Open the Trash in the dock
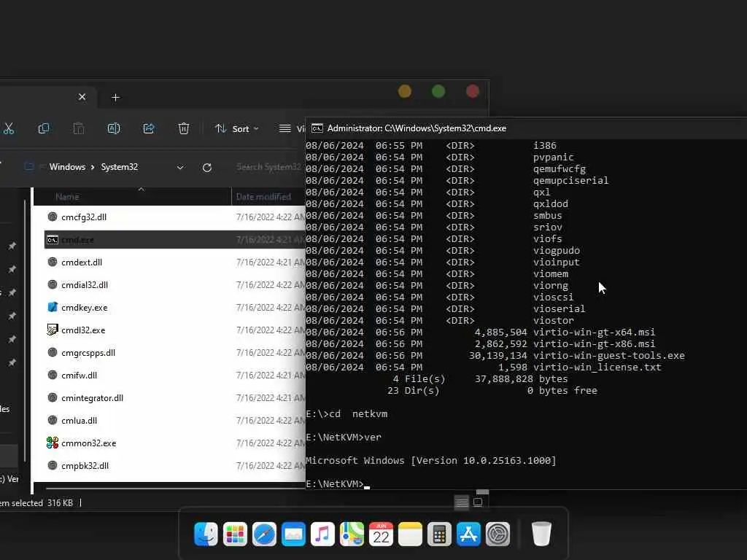 [541, 534]
